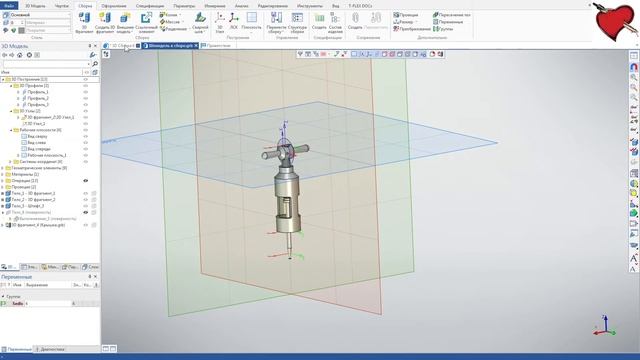
Task: Collapse the Рабочие плоскости folder
Action: [11, 130]
